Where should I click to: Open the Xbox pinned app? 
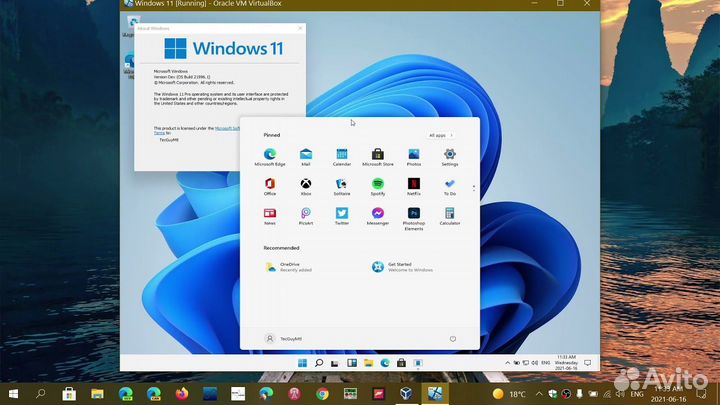click(x=306, y=187)
